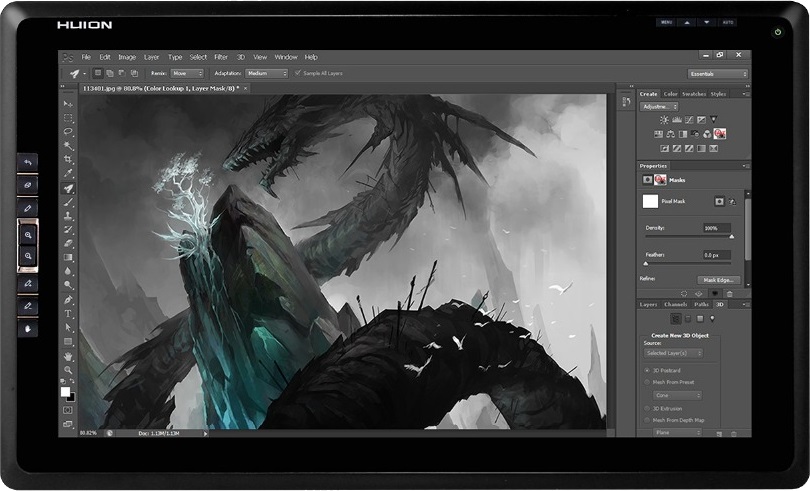The image size is (810, 491).
Task: Open the Source dropdown showing Selected Layer(s)
Action: tap(674, 353)
